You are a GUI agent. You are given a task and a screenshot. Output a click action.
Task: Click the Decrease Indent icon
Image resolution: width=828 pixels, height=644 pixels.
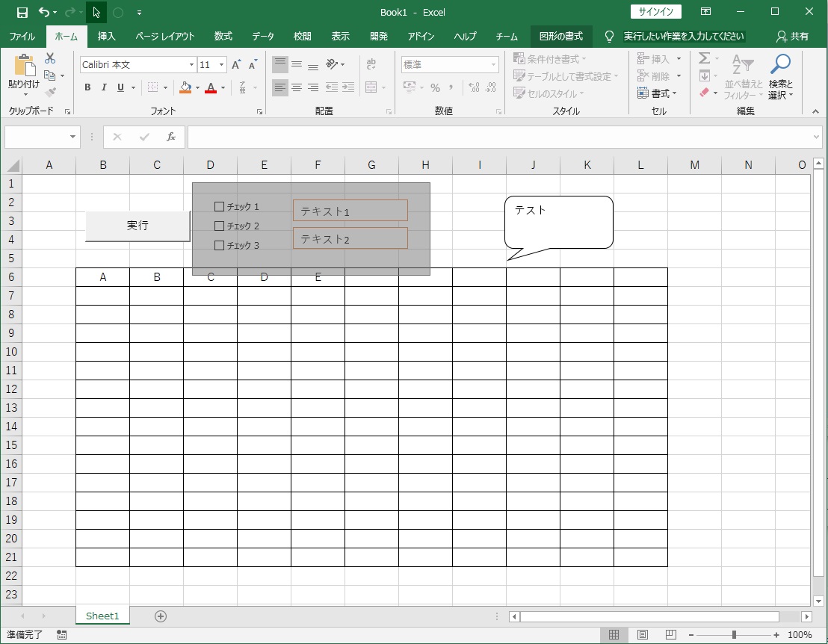click(332, 87)
